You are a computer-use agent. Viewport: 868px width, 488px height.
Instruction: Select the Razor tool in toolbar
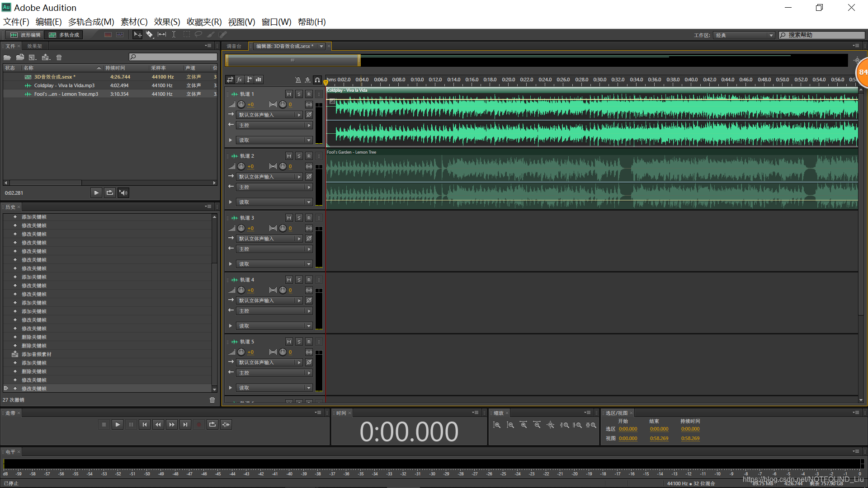[x=149, y=34]
